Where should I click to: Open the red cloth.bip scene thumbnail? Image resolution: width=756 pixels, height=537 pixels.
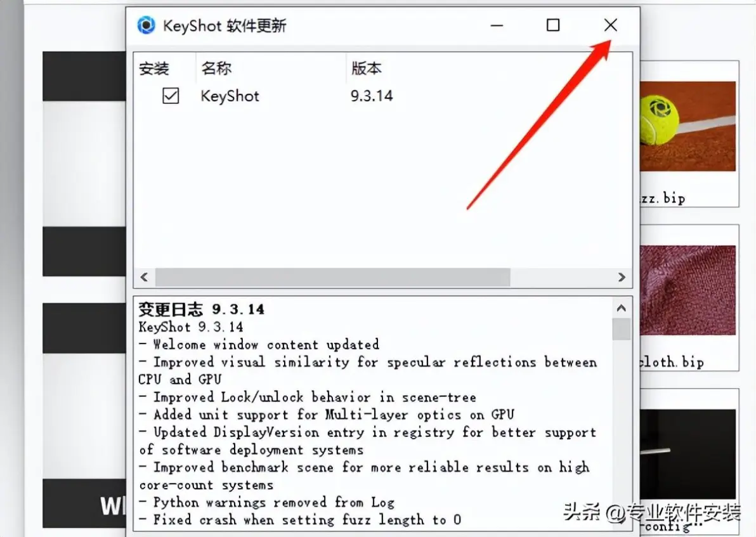(x=688, y=290)
